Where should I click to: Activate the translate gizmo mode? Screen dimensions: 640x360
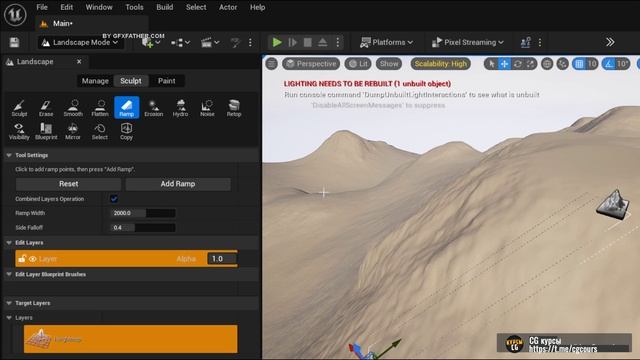[x=504, y=64]
